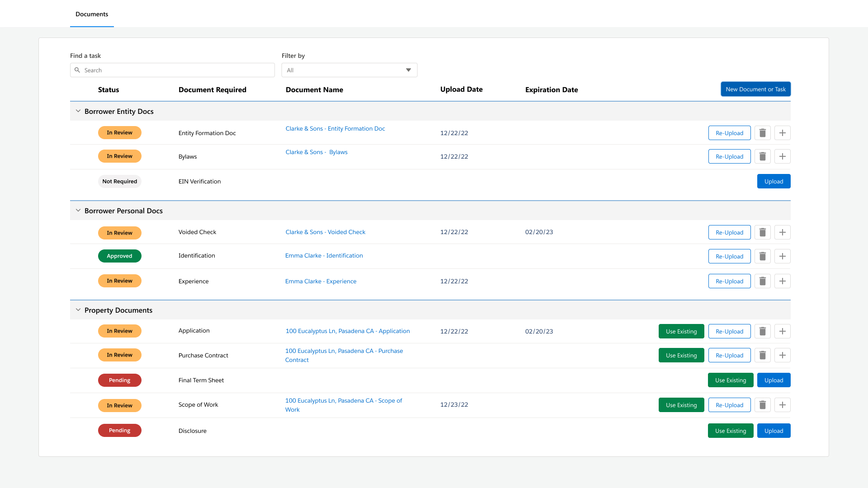Image resolution: width=868 pixels, height=488 pixels.
Task: Open Emma Clarke - Experience link
Action: tap(321, 282)
